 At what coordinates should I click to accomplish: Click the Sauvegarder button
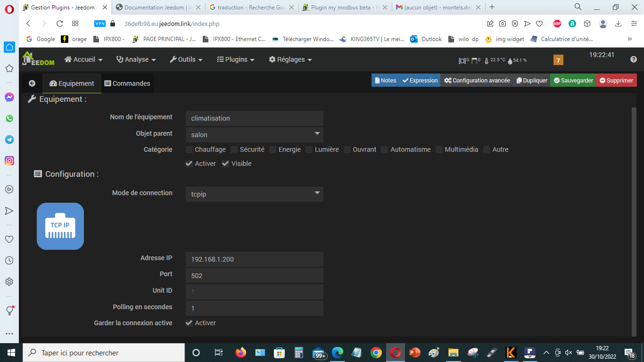(x=573, y=80)
